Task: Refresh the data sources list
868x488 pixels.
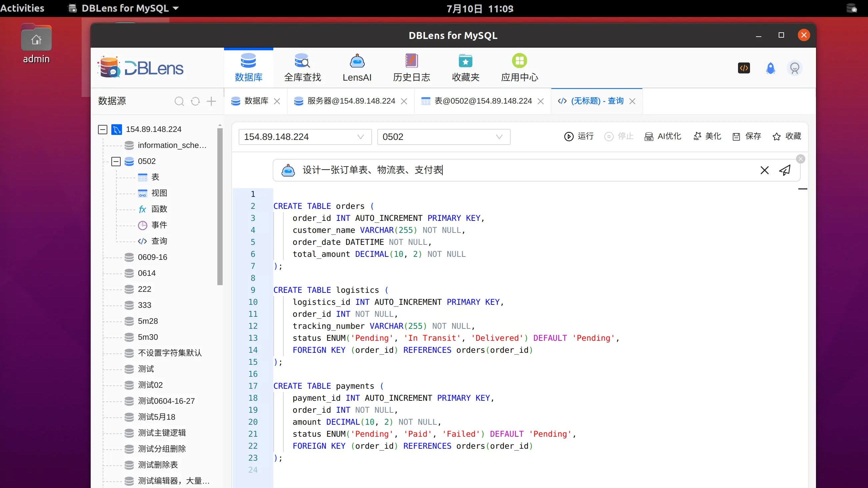Action: pos(195,101)
